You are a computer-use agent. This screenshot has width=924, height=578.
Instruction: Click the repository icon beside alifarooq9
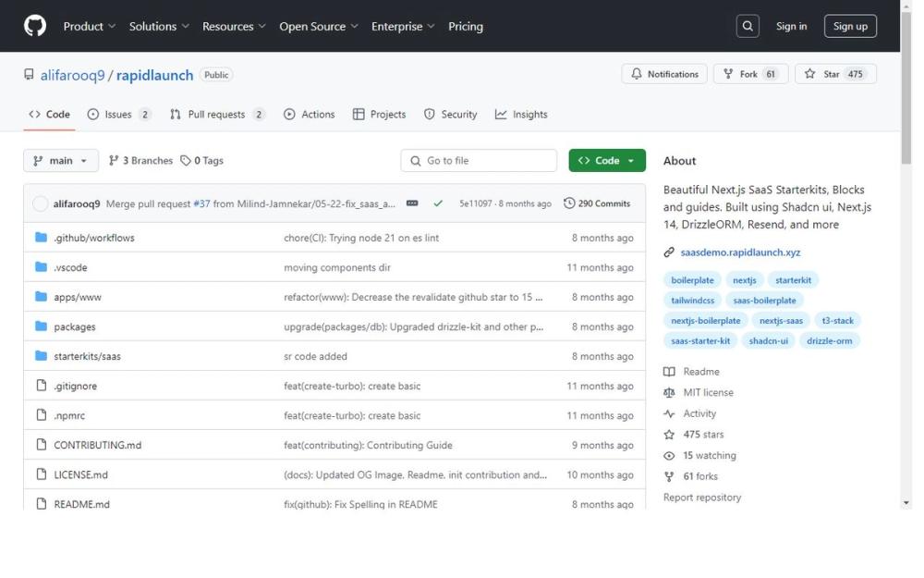[x=29, y=74]
